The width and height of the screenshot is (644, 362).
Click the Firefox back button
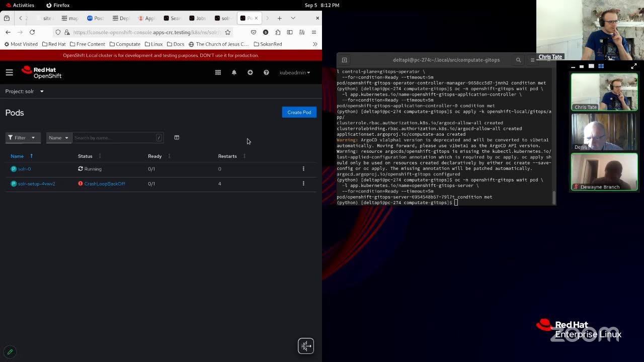[8, 32]
